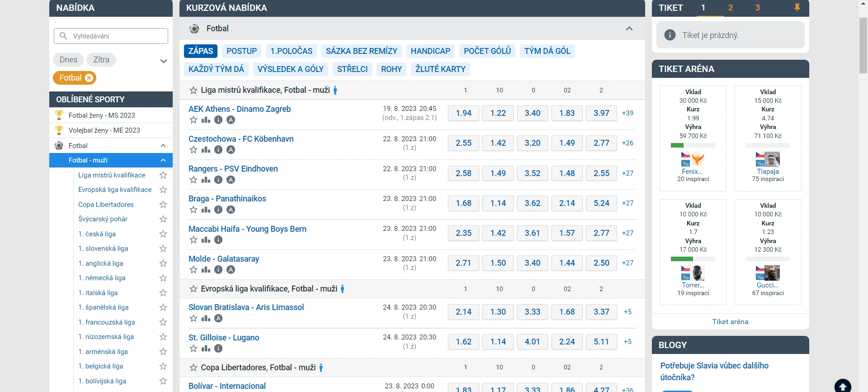
Task: Click info icon under Czestochowa - FC Köbenhavn
Action: 218,150
